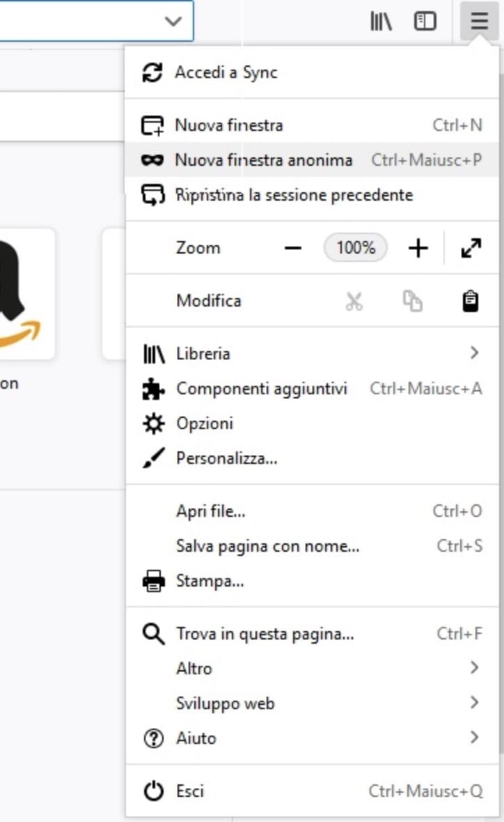Open the Libreria bookmarks icon in toolbar
Image resolution: width=504 pixels, height=822 pixels.
coord(380,21)
